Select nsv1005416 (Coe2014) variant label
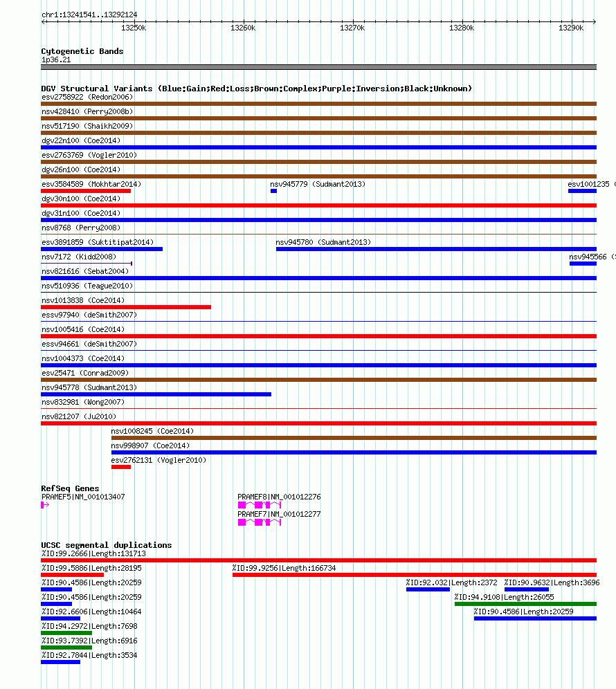Image resolution: width=616 pixels, height=689 pixels. click(83, 329)
